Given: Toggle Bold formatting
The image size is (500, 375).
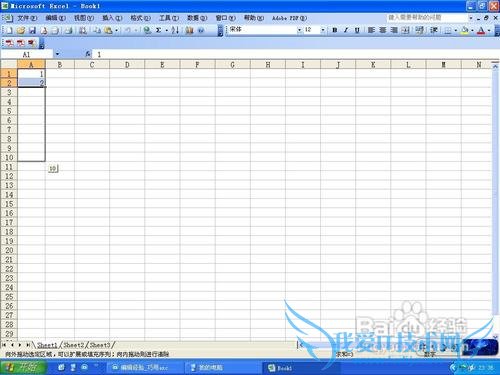Looking at the screenshot, I should (x=335, y=30).
